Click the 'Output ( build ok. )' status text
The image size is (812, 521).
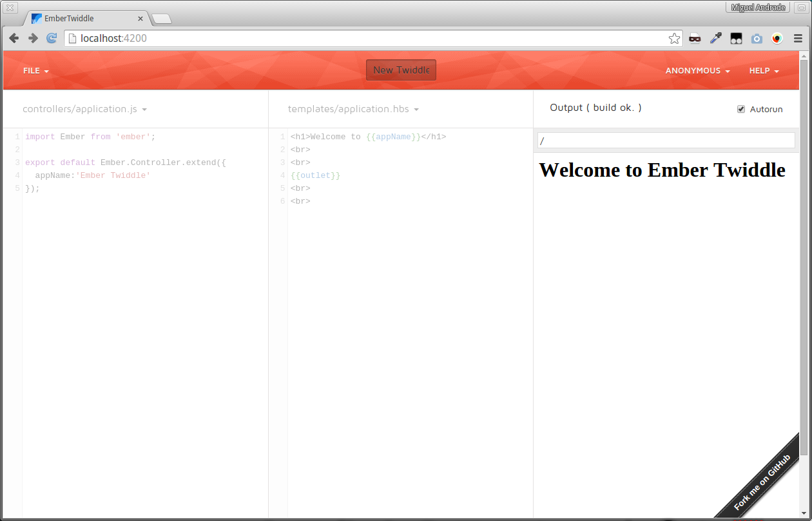pos(595,108)
